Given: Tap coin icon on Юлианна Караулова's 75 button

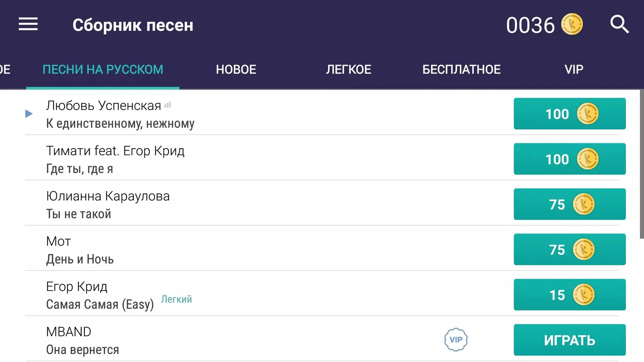Looking at the screenshot, I should tap(583, 204).
